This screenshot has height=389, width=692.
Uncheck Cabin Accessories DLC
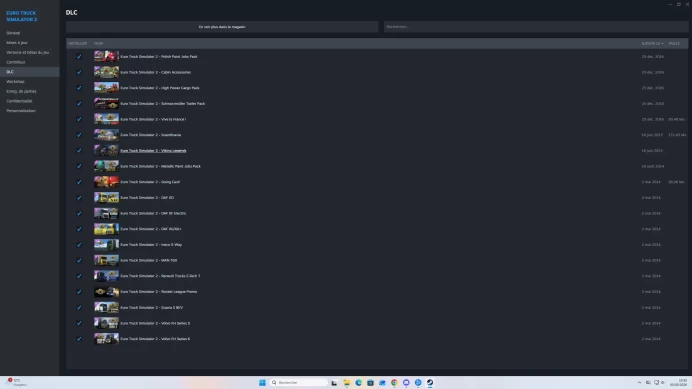point(79,72)
